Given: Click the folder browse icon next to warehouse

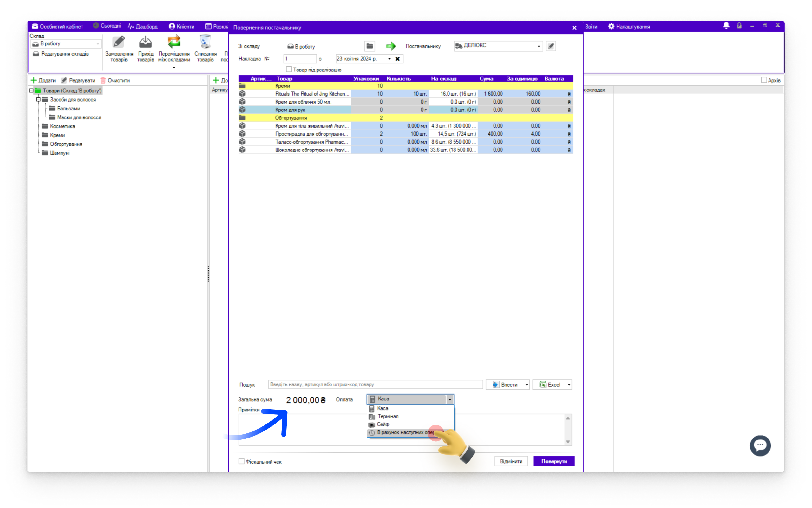Looking at the screenshot, I should pos(370,46).
